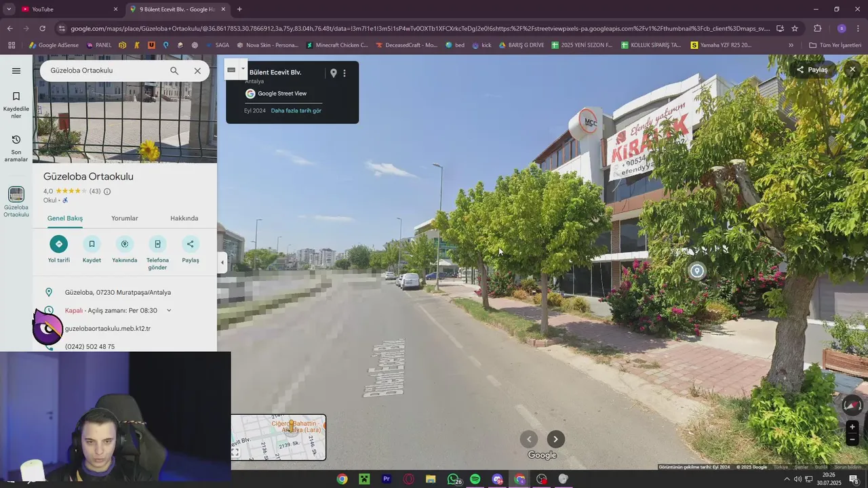Screen dimensions: 868x488
Task: Open the Google Maps hamburger menu
Action: coord(16,70)
